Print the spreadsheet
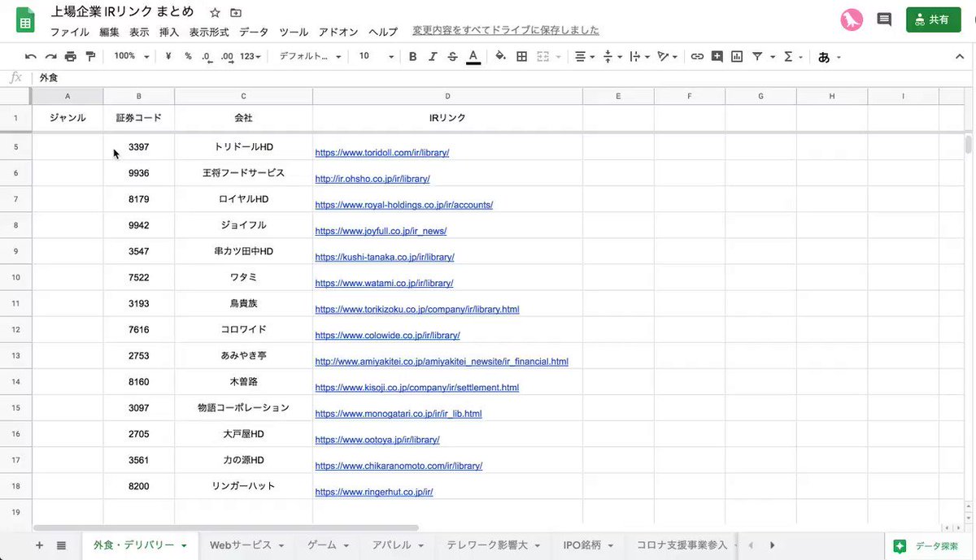 (x=70, y=57)
